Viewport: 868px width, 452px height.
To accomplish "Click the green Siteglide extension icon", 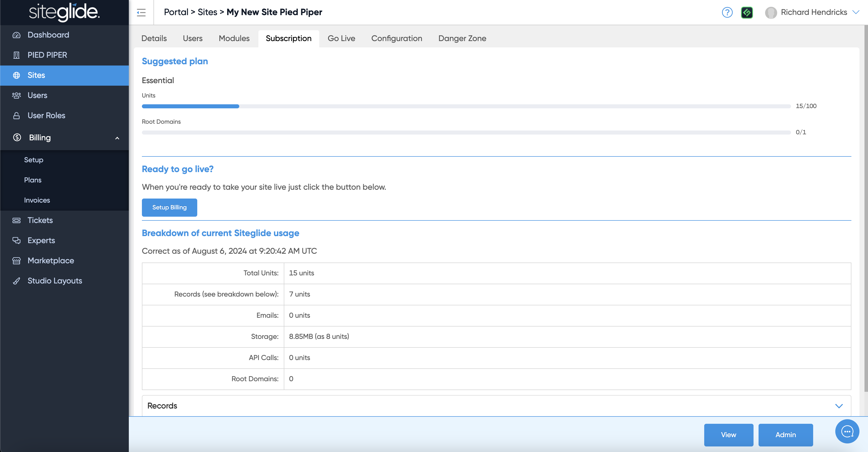I will 747,13.
